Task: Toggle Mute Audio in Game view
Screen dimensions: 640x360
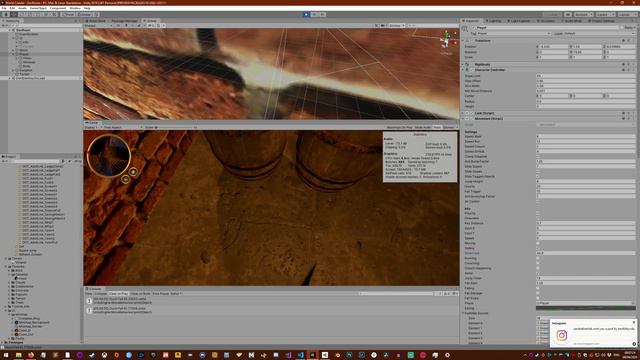Action: pyautogui.click(x=423, y=127)
